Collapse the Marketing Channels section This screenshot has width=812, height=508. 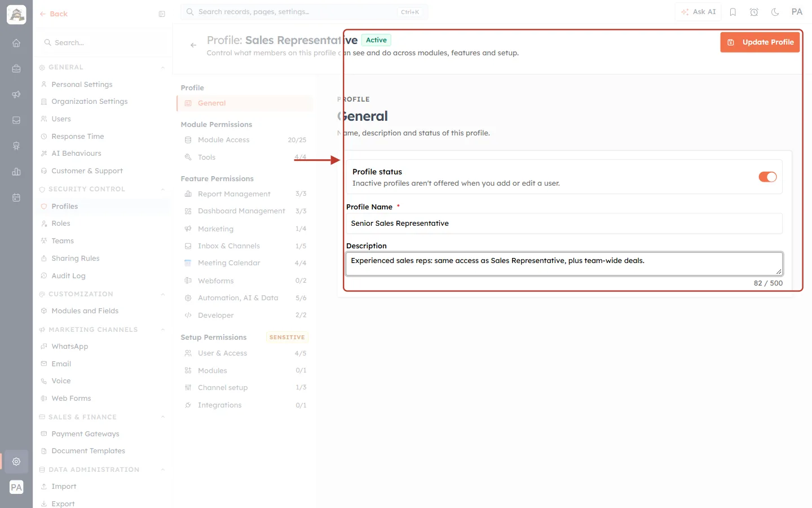163,330
